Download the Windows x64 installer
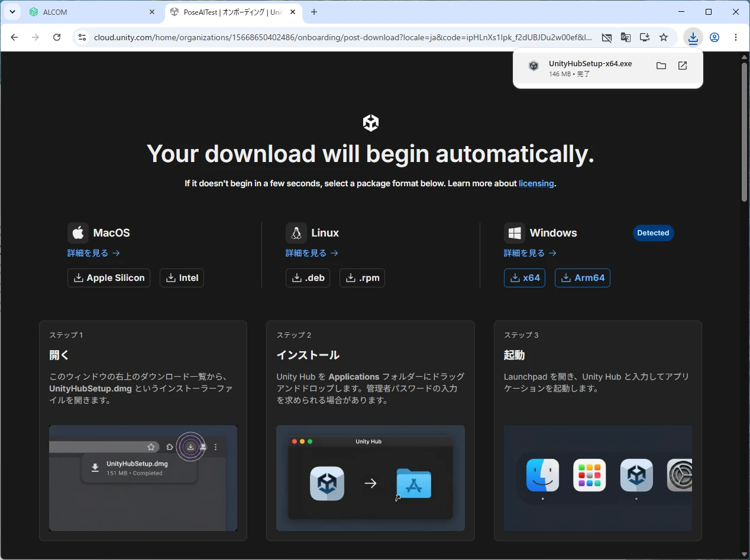Screen dimensions: 750x560 525,278
